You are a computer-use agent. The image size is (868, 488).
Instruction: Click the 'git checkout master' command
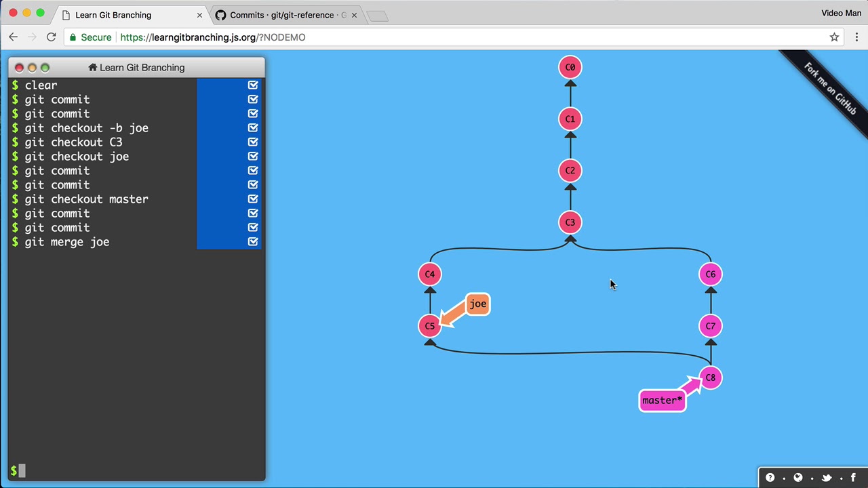(86, 199)
